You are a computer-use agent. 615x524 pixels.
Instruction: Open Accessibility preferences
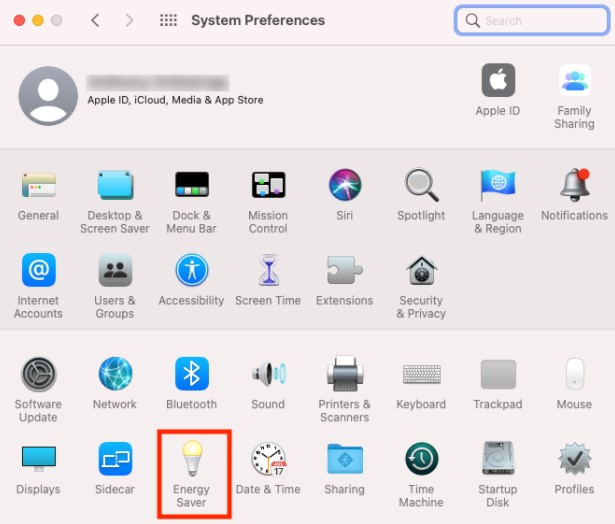[192, 270]
